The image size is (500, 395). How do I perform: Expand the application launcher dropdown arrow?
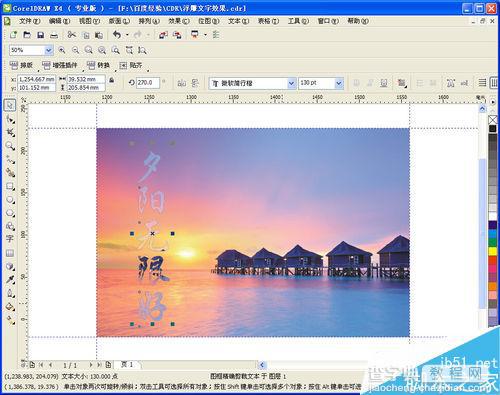(x=205, y=35)
